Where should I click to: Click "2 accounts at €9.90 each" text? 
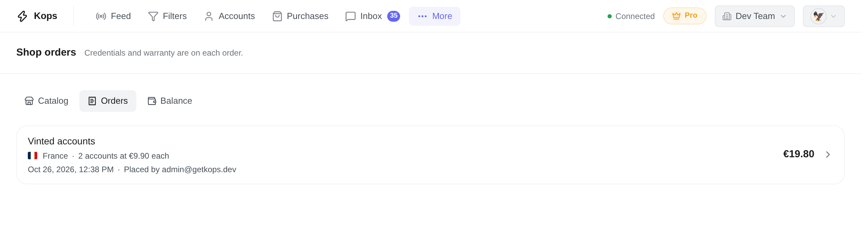click(x=123, y=156)
